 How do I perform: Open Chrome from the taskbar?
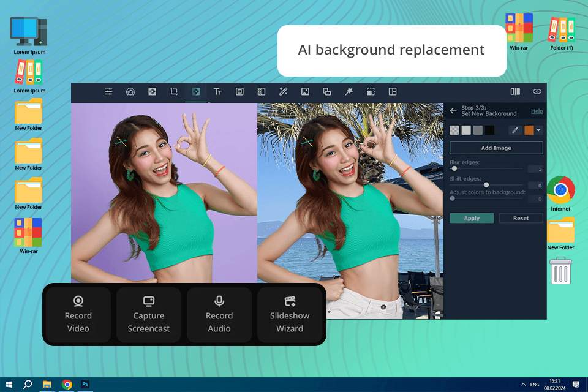67,385
